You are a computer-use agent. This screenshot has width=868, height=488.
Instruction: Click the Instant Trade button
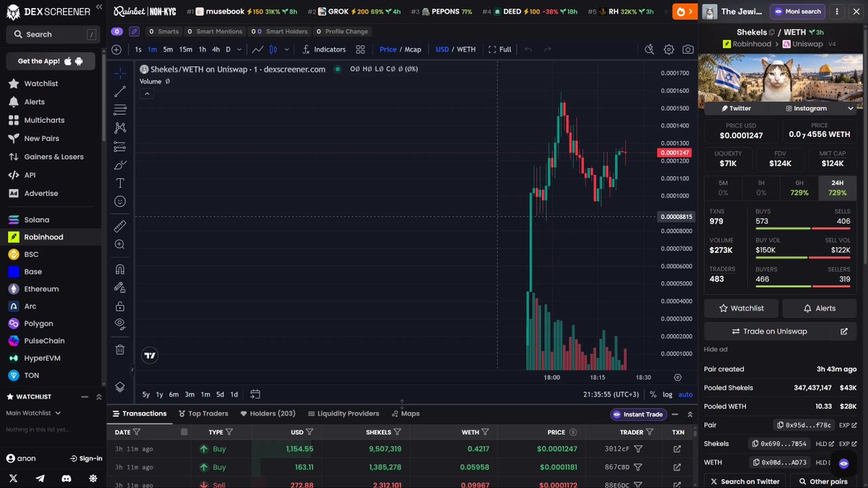[x=637, y=414]
